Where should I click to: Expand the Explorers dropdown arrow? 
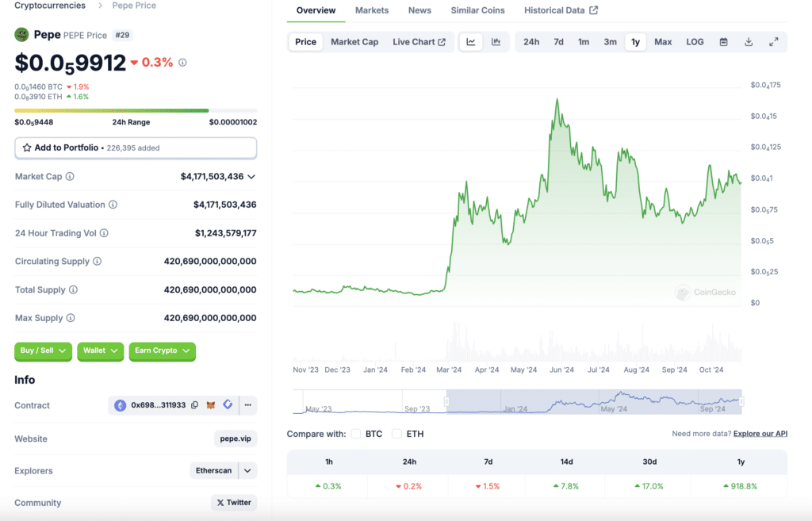[247, 471]
